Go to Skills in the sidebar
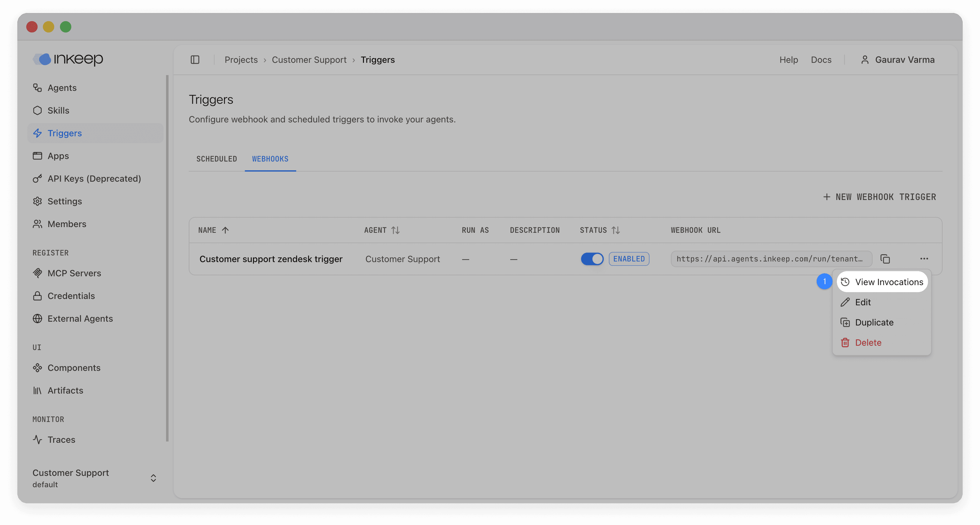Viewport: 980px width, 525px height. 95,110
